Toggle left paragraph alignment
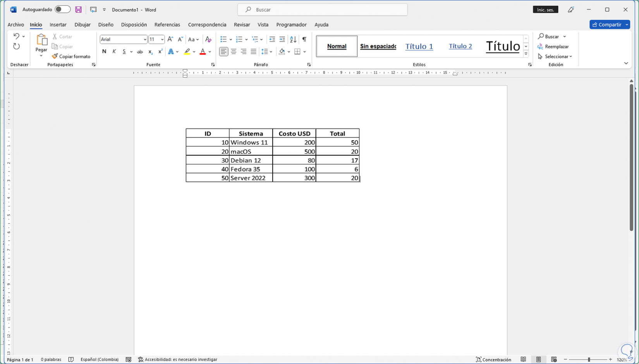 (x=223, y=52)
